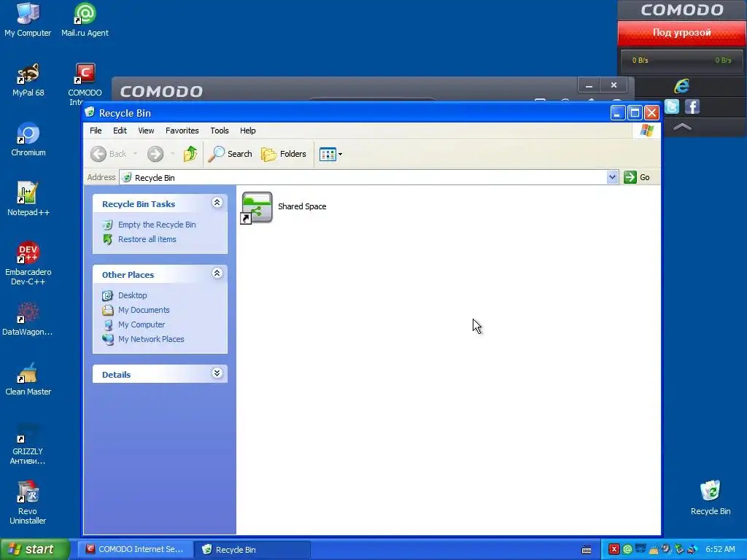This screenshot has width=747, height=560.
Task: Open the View menu
Action: (x=146, y=131)
